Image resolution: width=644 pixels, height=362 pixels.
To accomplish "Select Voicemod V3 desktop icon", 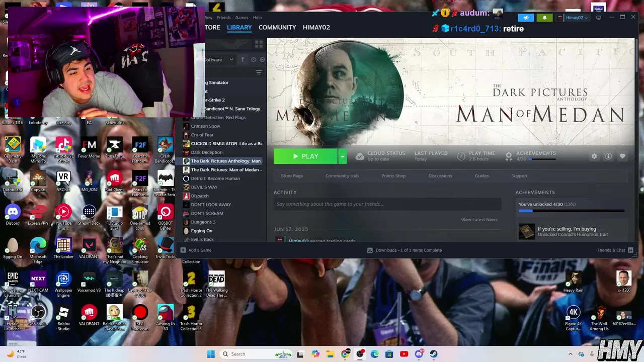I will 89,282.
